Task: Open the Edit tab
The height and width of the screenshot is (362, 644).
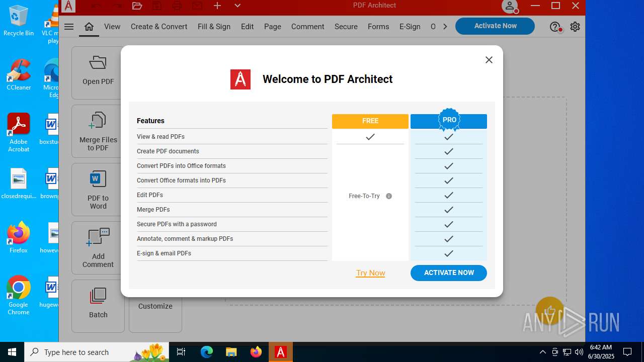Action: click(247, 27)
